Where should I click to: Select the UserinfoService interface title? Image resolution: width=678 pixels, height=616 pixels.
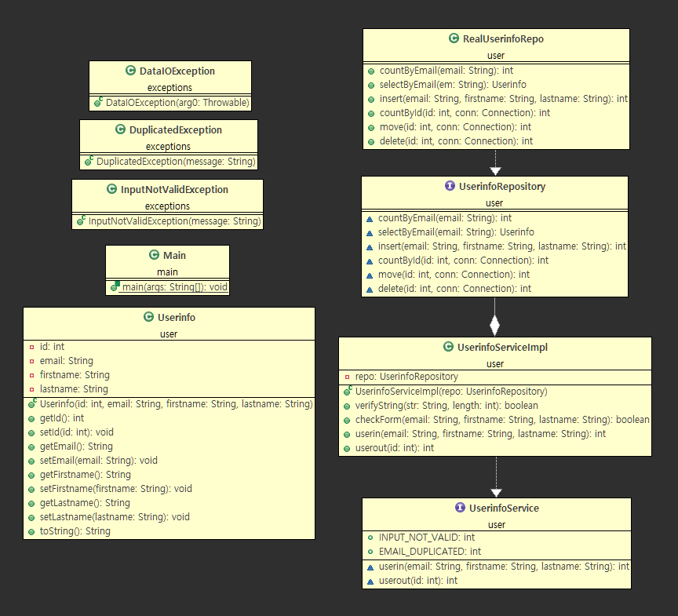504,508
